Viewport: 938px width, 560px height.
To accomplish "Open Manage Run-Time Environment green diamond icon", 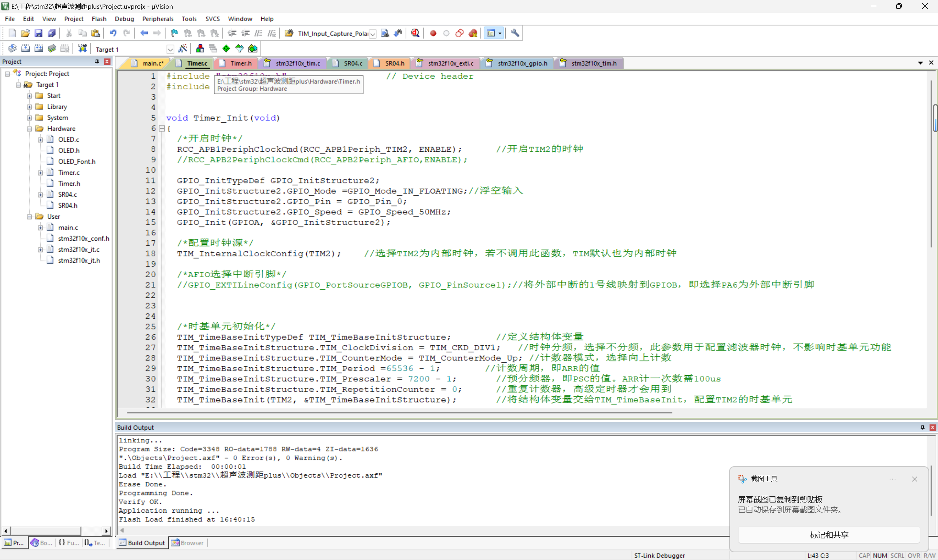I will point(226,48).
